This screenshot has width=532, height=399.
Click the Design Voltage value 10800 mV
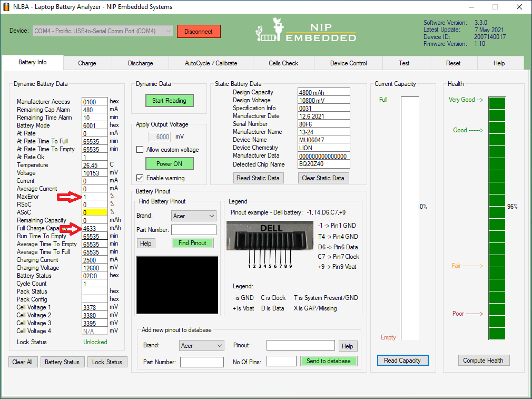tap(324, 100)
